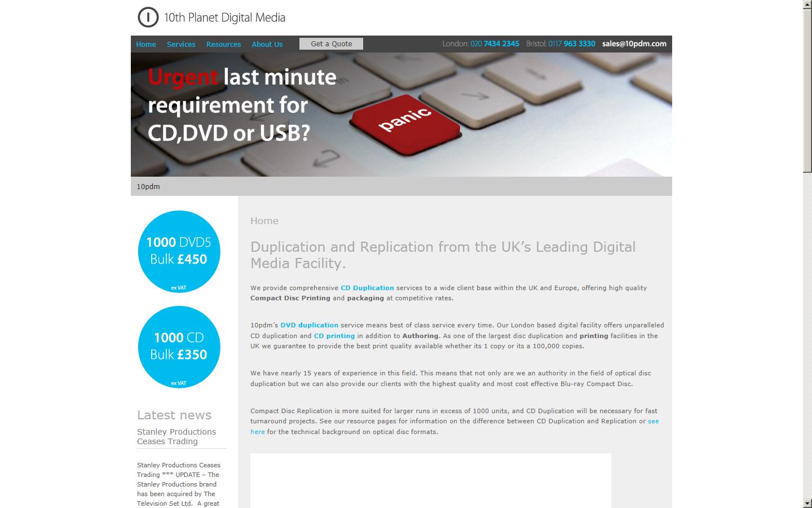Click the sales@10pdm.com email address
Image resolution: width=812 pixels, height=508 pixels.
coord(634,43)
